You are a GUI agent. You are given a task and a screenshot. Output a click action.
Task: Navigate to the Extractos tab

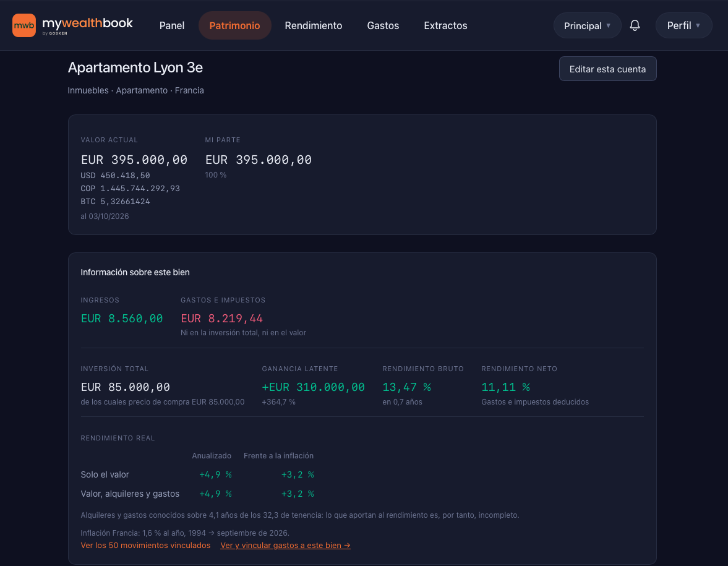coord(445,25)
